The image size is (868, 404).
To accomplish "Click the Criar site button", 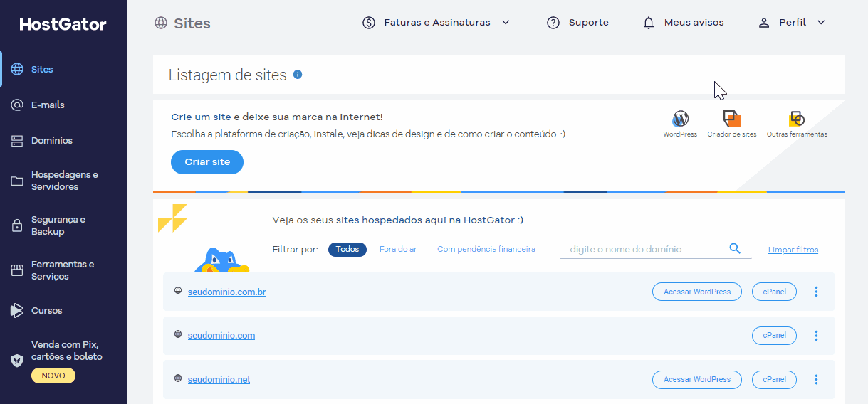I will (x=207, y=162).
